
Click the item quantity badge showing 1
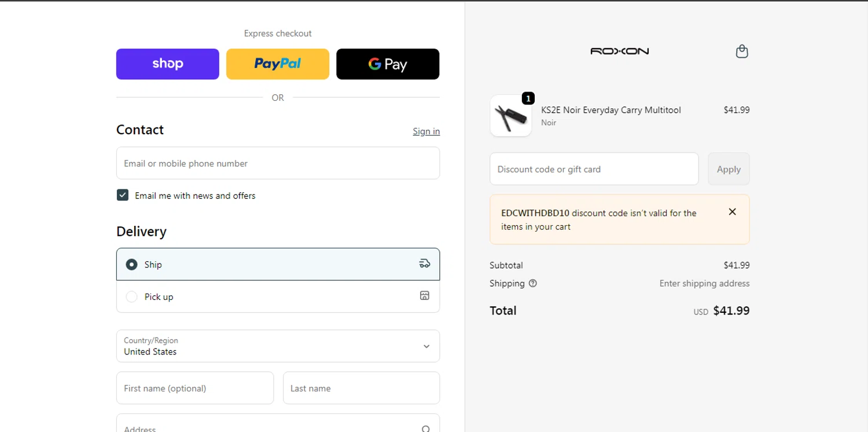tap(528, 98)
